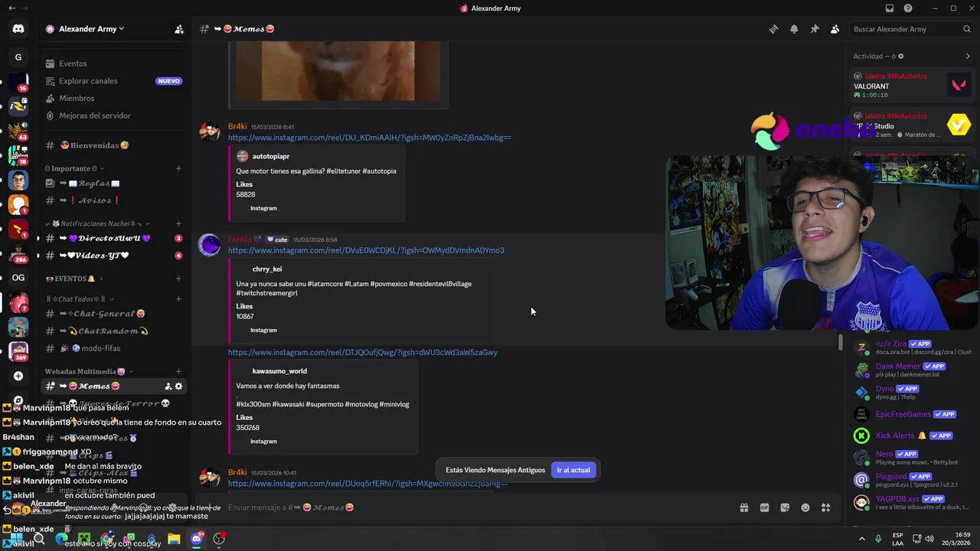The image size is (980, 551).
Task: Open the Avisos channel
Action: [x=115, y=201]
